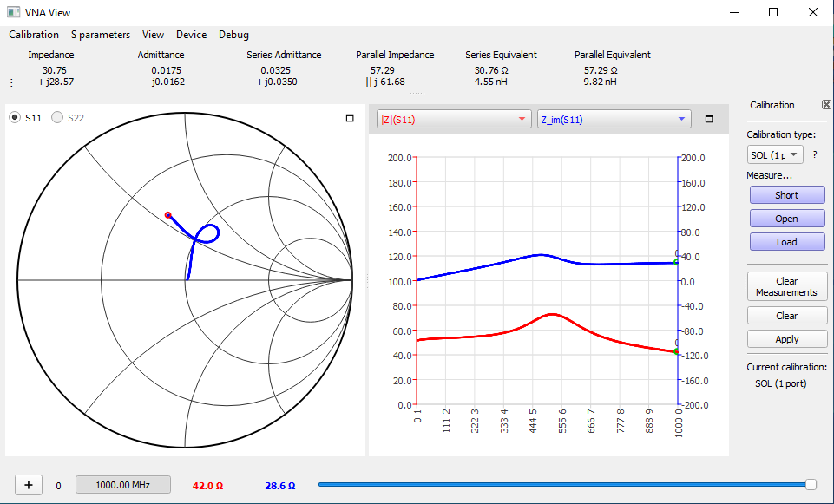Open the SOL calibration type dropdown

coord(775,154)
